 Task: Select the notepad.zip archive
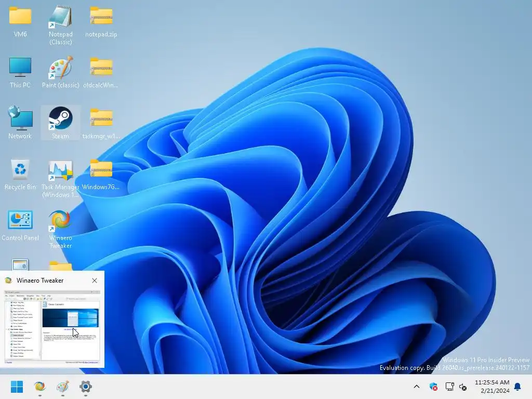point(101,21)
